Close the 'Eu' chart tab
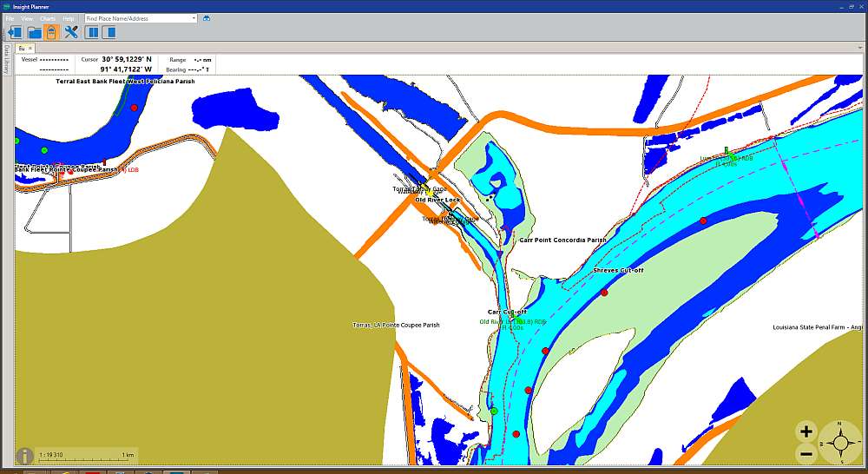Image resolution: width=868 pixels, height=474 pixels. click(x=30, y=48)
